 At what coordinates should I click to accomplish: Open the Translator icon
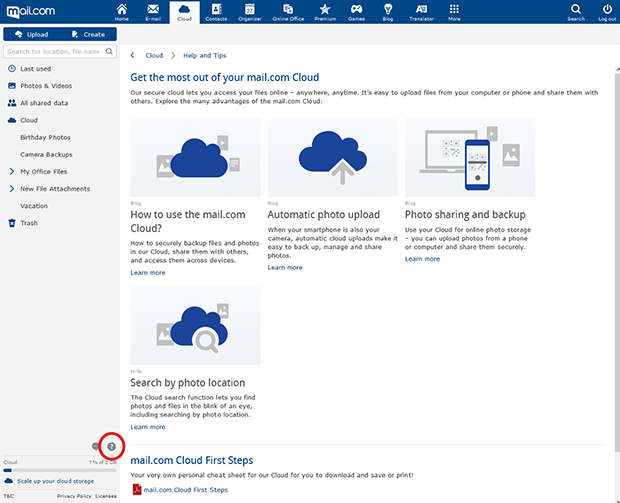click(x=421, y=12)
